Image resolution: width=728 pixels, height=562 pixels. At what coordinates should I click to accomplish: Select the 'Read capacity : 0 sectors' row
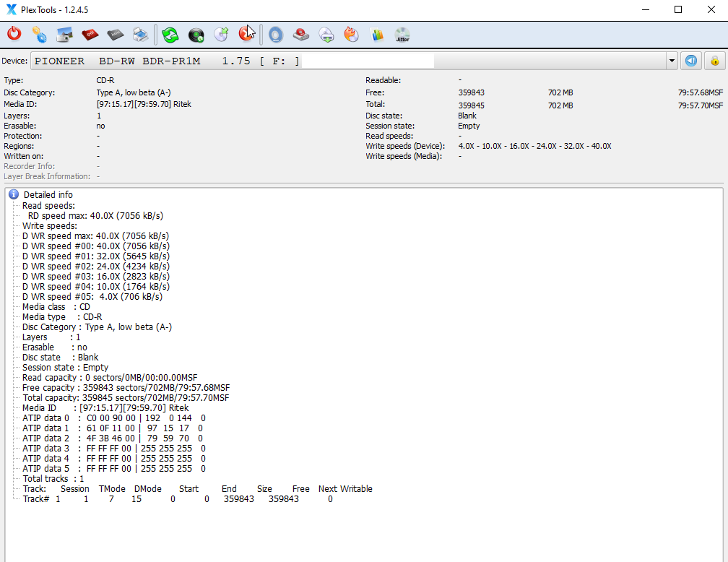110,378
